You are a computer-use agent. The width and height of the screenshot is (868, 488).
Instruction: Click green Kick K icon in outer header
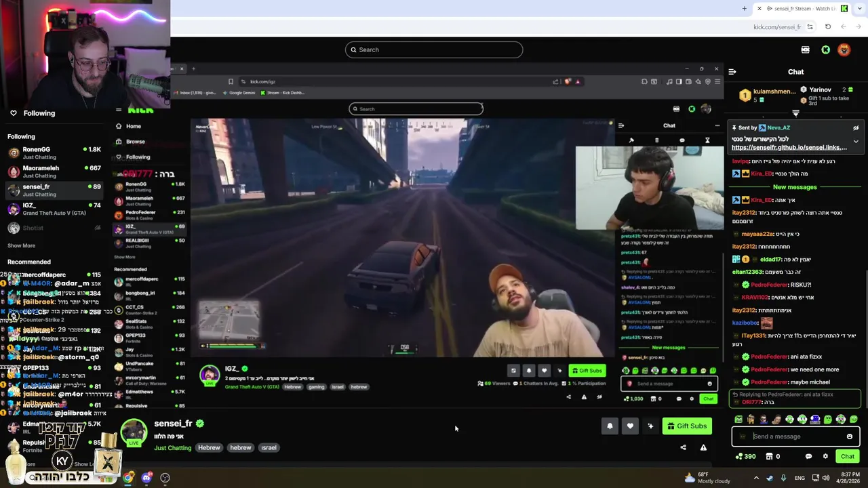(825, 49)
